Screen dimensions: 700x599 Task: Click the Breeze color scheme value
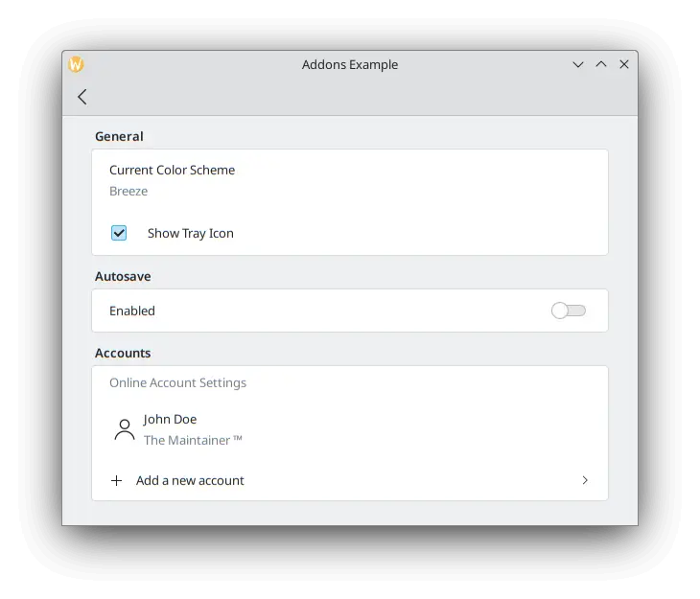tap(128, 191)
